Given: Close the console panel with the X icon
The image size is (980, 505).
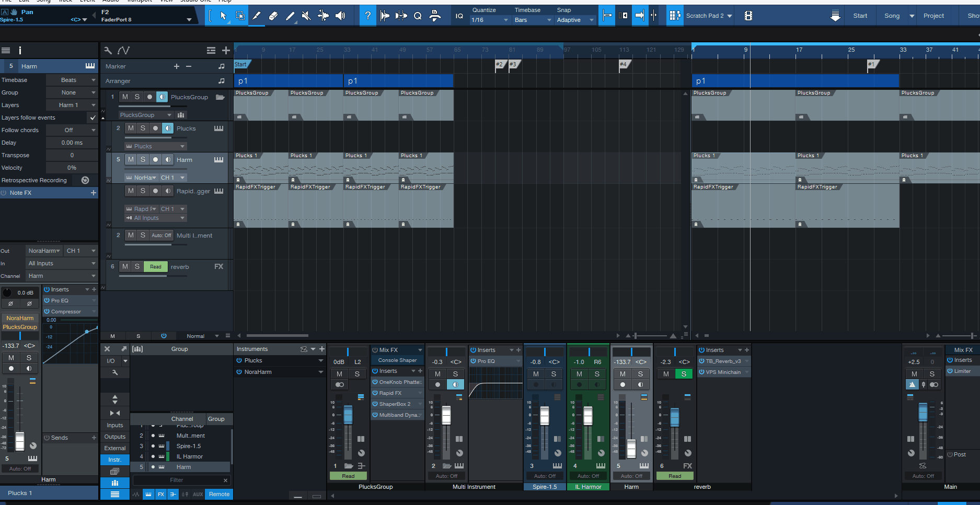Looking at the screenshot, I should (x=107, y=349).
